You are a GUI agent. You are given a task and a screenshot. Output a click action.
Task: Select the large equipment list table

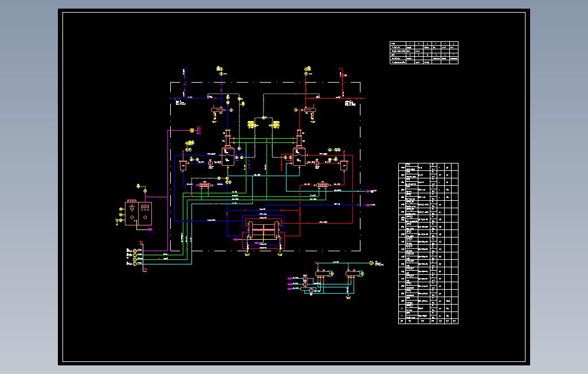click(428, 243)
